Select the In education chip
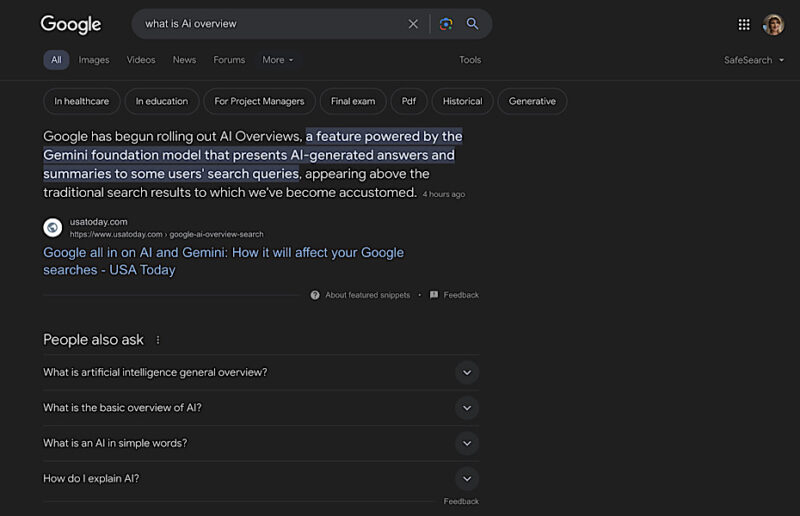The height and width of the screenshot is (516, 800). pyautogui.click(x=162, y=101)
